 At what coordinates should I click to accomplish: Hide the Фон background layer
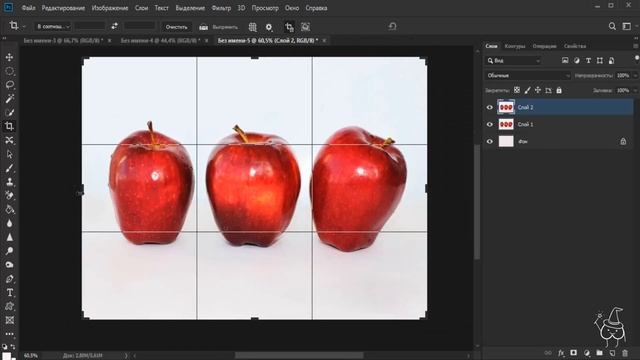click(490, 142)
